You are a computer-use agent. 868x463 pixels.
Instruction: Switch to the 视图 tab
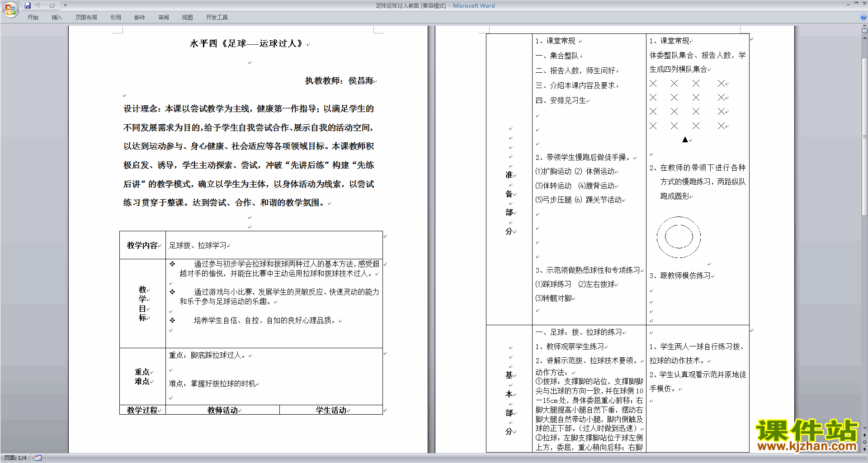click(x=187, y=18)
